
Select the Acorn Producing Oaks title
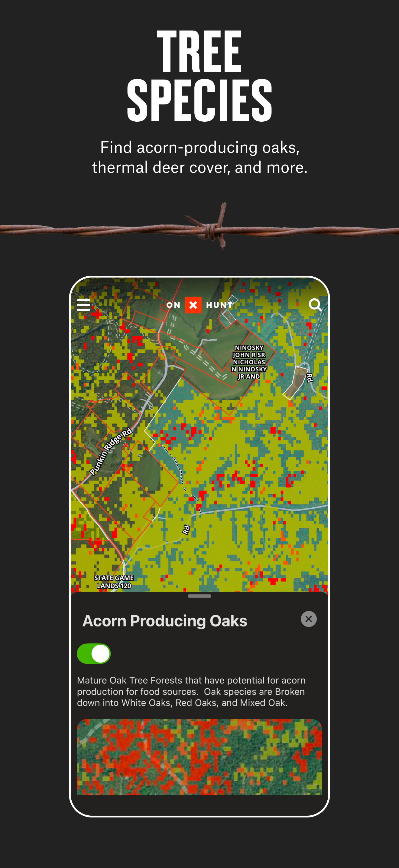pyautogui.click(x=165, y=621)
